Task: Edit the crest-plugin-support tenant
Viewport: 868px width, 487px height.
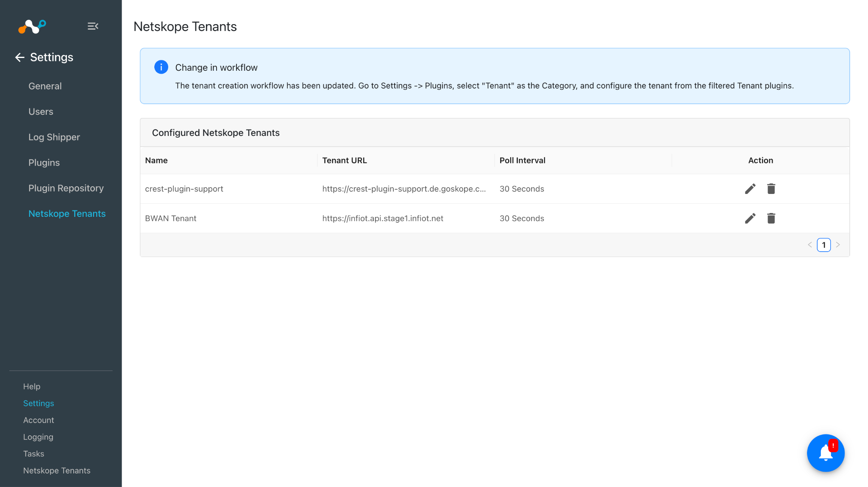Action: point(750,189)
